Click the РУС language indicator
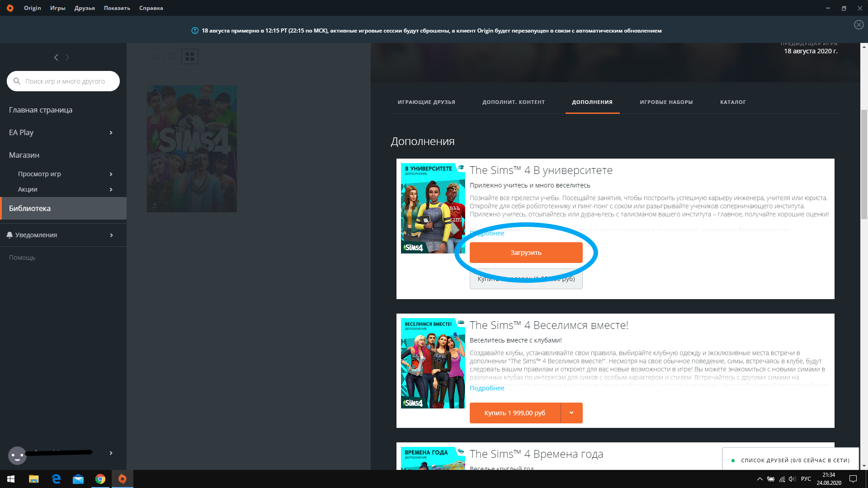The width and height of the screenshot is (868, 488). (x=806, y=479)
